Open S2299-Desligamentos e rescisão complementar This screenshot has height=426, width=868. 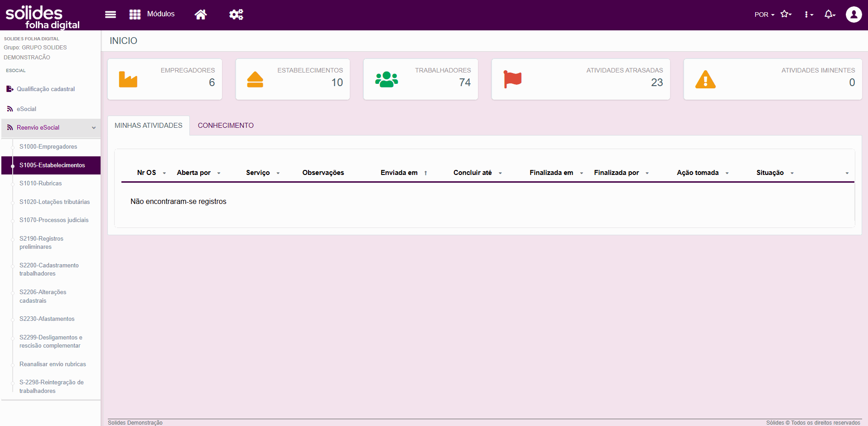[51, 341]
